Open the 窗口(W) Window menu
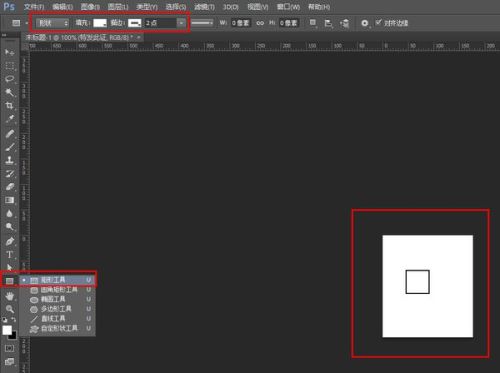Image resolution: width=500 pixels, height=373 pixels. (x=288, y=7)
